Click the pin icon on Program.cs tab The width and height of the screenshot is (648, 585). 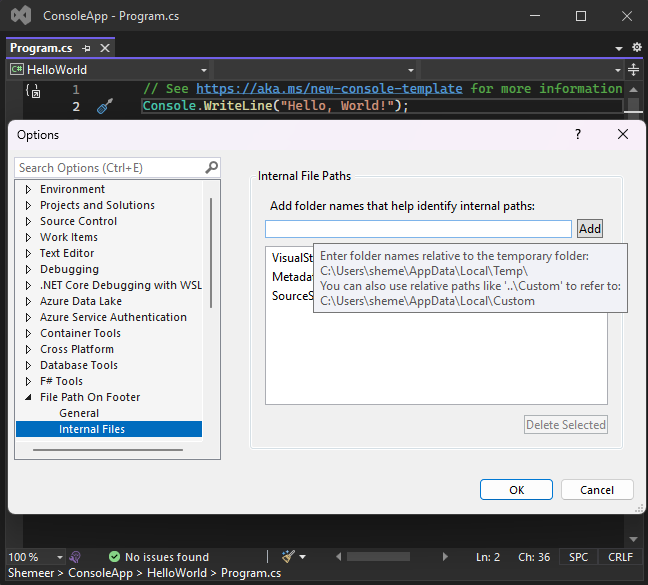point(87,48)
